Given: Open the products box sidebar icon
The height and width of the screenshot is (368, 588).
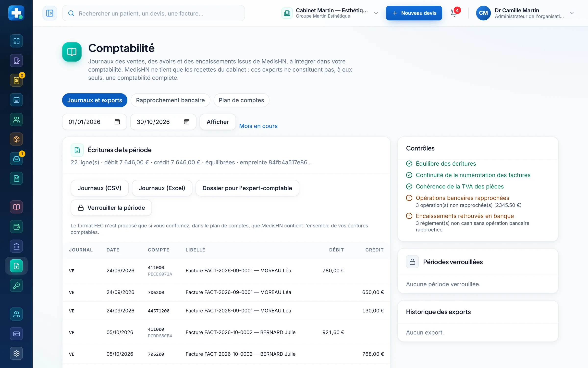Looking at the screenshot, I should point(16,139).
